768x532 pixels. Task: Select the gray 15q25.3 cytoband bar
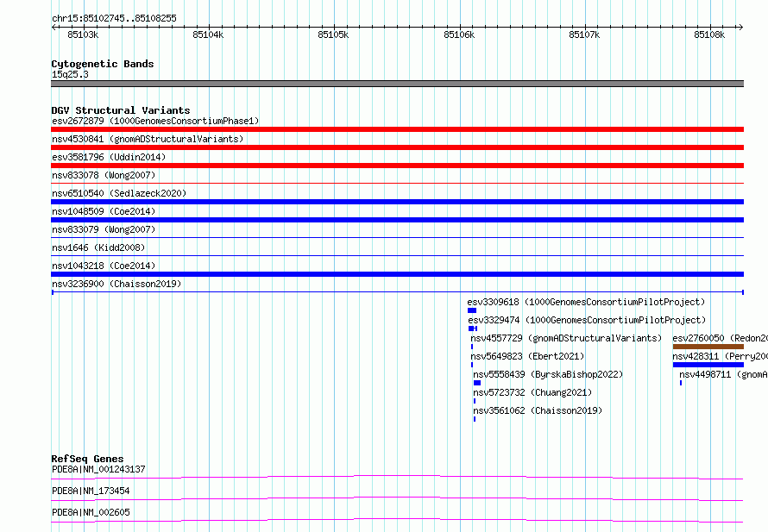397,84
